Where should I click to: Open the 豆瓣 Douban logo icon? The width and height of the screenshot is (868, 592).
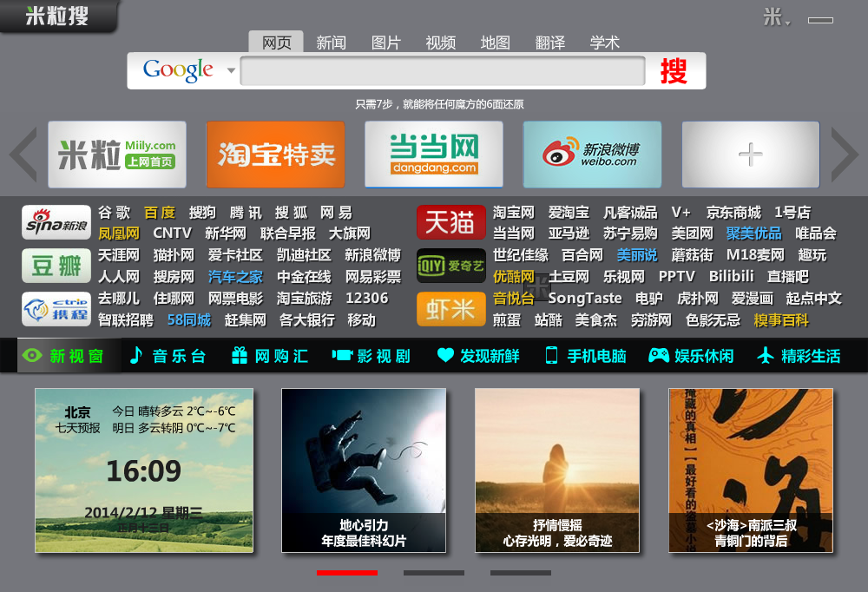pyautogui.click(x=56, y=266)
